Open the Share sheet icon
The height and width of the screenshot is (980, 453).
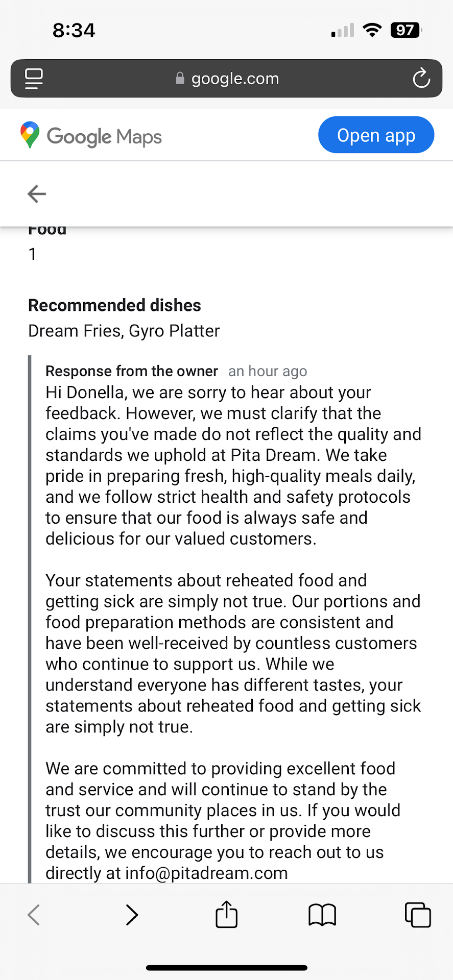(x=226, y=914)
